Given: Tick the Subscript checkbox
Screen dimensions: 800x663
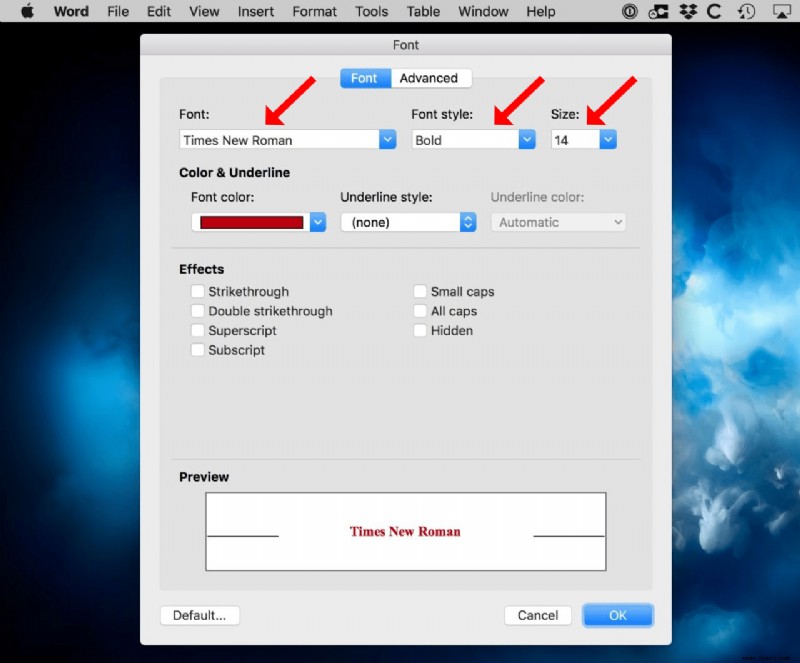Looking at the screenshot, I should [x=197, y=350].
